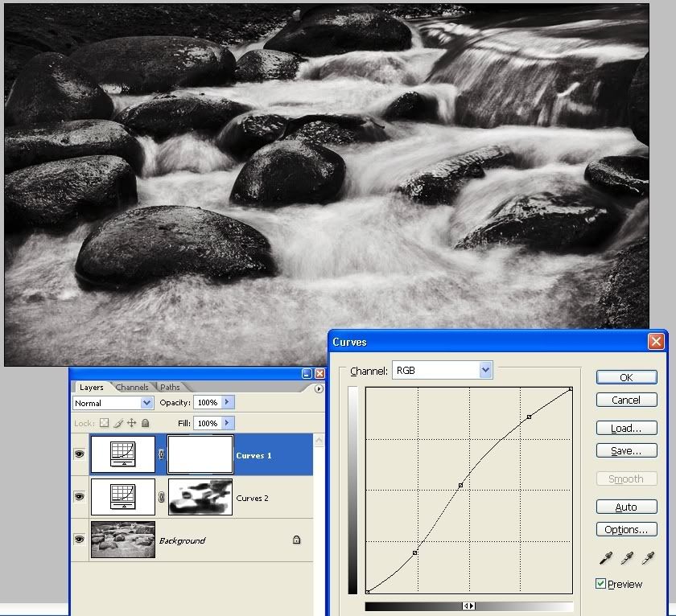Hide the Curves 1 layer with eye icon
Viewport: 676px width, 616px height.
click(80, 454)
